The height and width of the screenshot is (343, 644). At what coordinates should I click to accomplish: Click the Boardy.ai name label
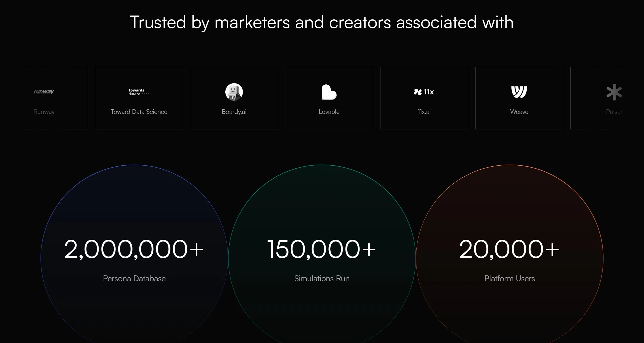pyautogui.click(x=234, y=112)
